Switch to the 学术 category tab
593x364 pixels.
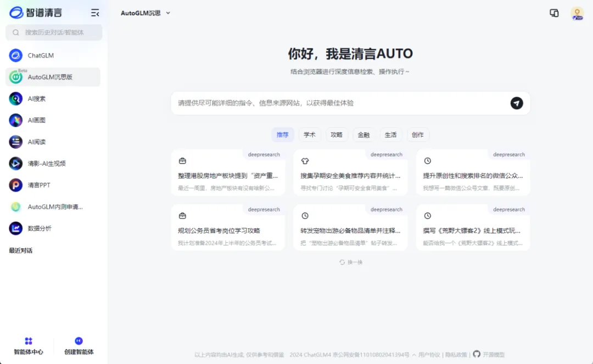[309, 135]
